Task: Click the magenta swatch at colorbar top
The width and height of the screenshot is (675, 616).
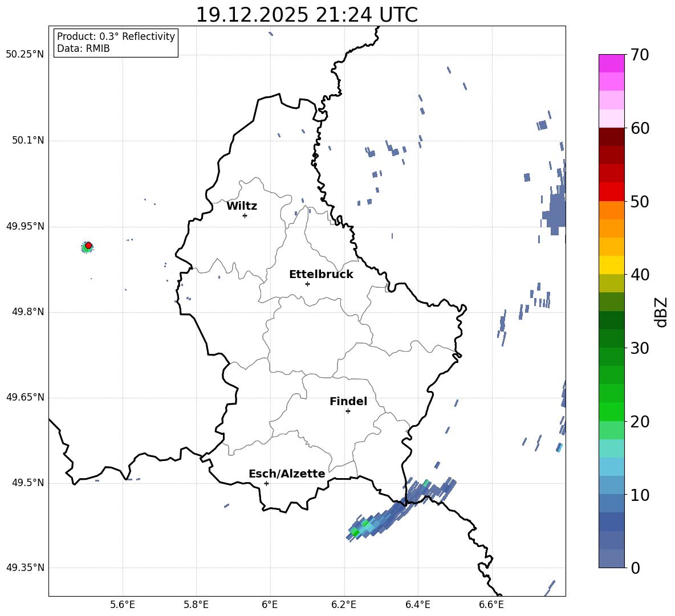Action: [x=611, y=64]
